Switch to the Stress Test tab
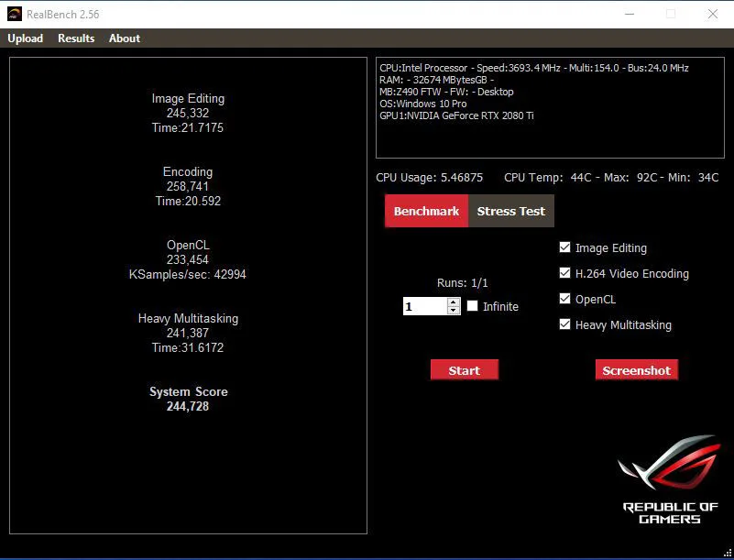This screenshot has width=734, height=560. [x=511, y=211]
